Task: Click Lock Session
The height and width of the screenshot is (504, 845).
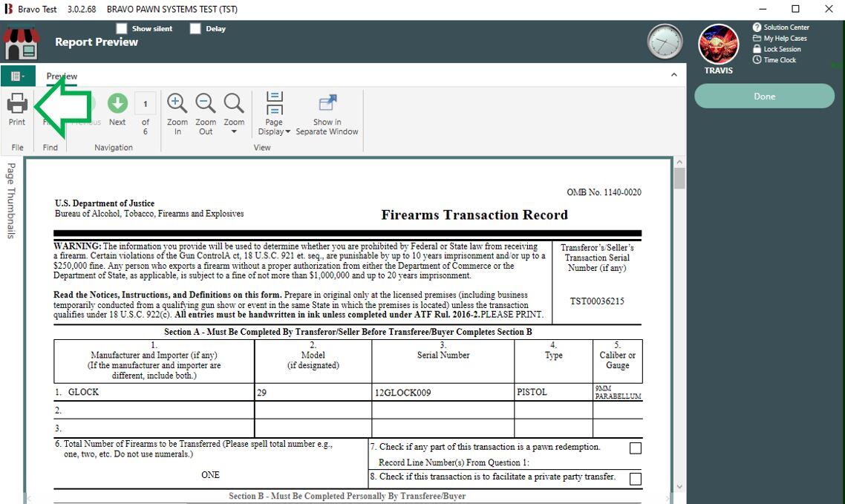Action: point(777,49)
